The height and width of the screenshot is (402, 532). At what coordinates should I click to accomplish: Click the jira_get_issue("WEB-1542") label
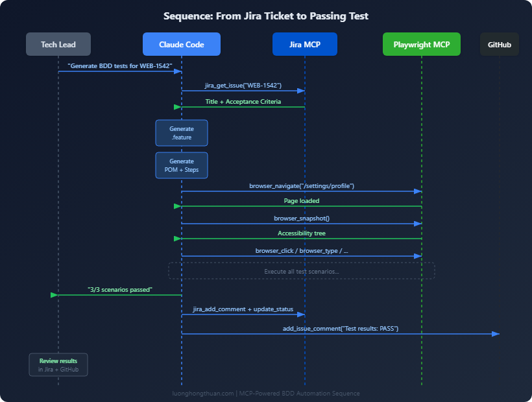(x=243, y=86)
